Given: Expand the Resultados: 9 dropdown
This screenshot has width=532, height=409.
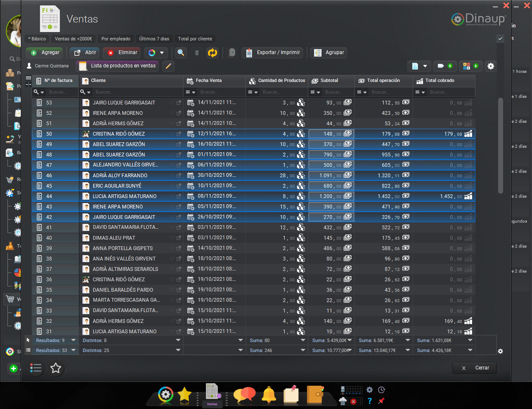Looking at the screenshot, I should click(x=74, y=340).
